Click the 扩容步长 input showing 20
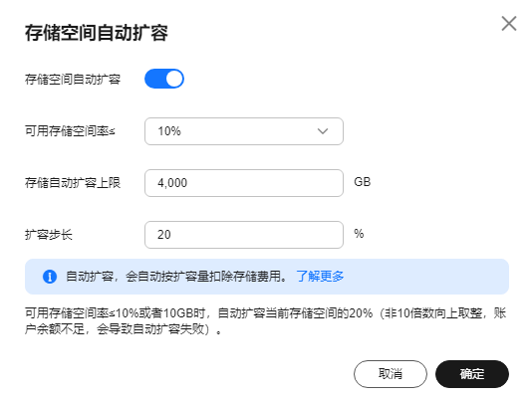 244,235
